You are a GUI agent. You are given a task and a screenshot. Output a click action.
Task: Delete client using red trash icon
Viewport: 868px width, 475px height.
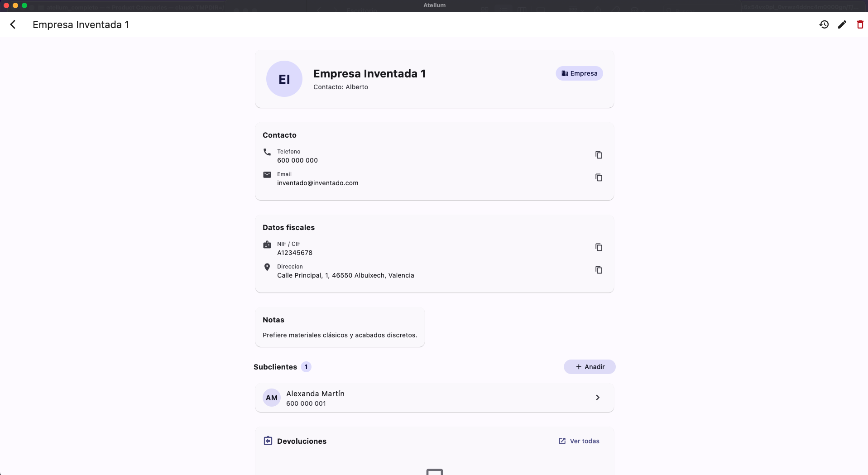(x=860, y=24)
